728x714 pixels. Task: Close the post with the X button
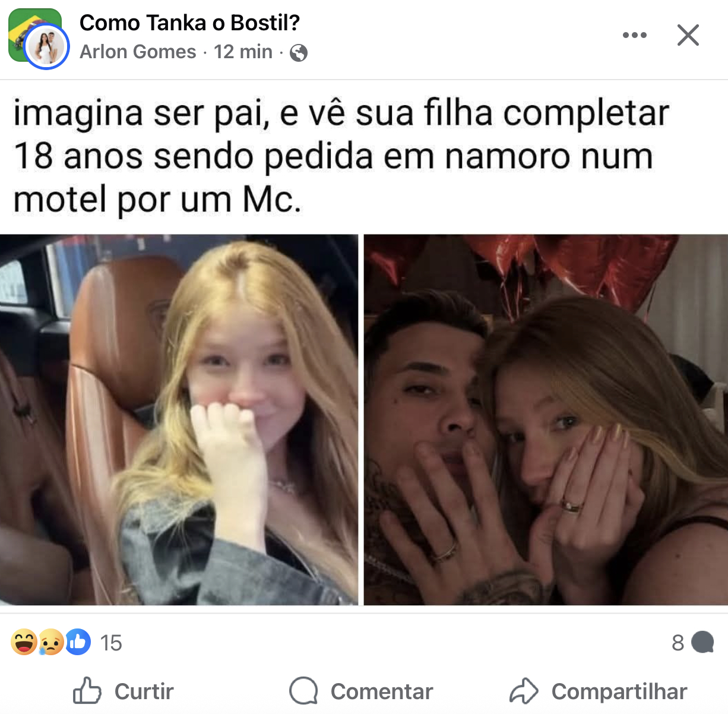[688, 35]
